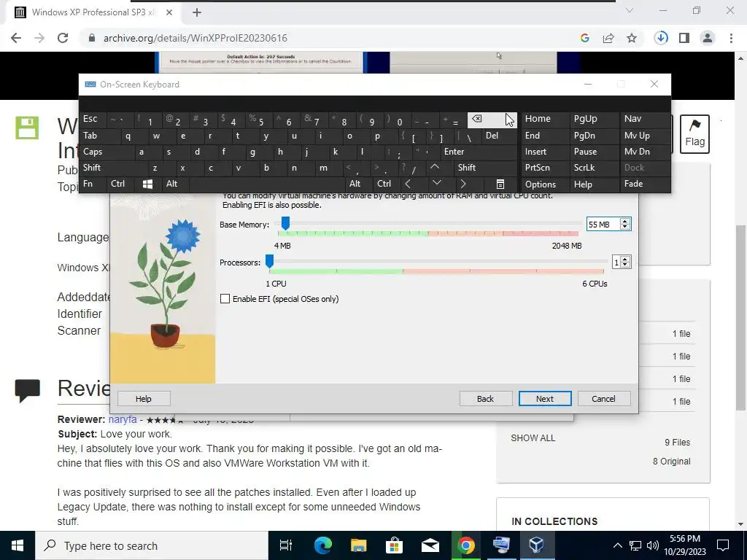Open Windows notification center icon
The image size is (747, 560).
[723, 545]
